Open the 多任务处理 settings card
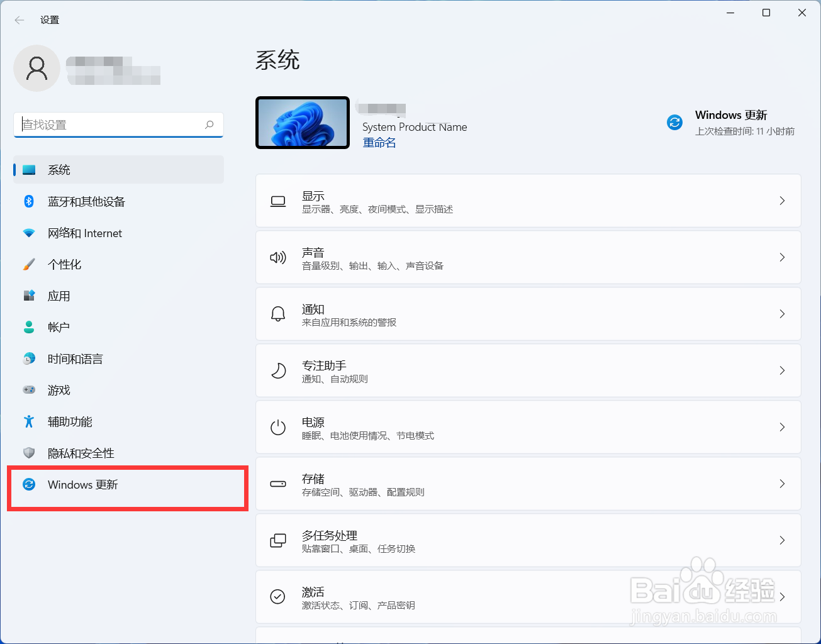Viewport: 821px width, 644px height. [x=528, y=540]
